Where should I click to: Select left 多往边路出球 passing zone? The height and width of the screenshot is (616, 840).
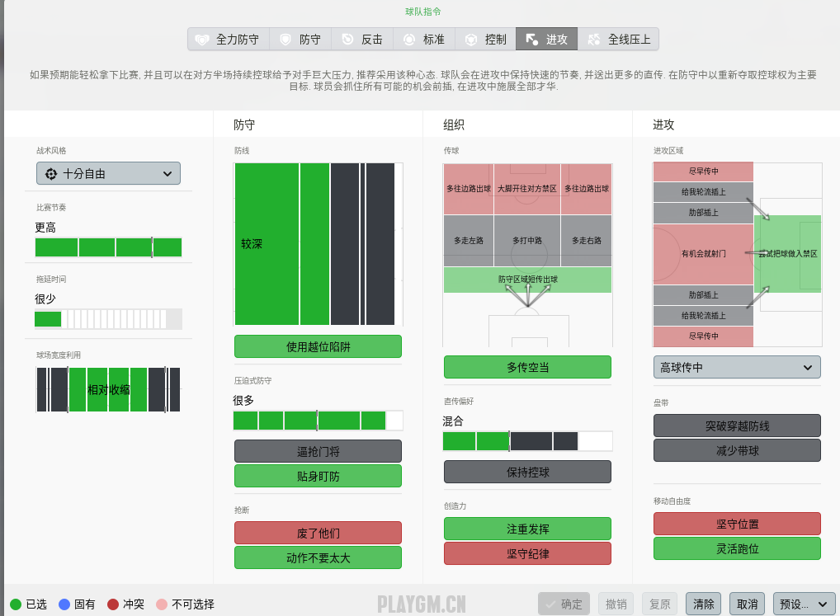pyautogui.click(x=468, y=189)
